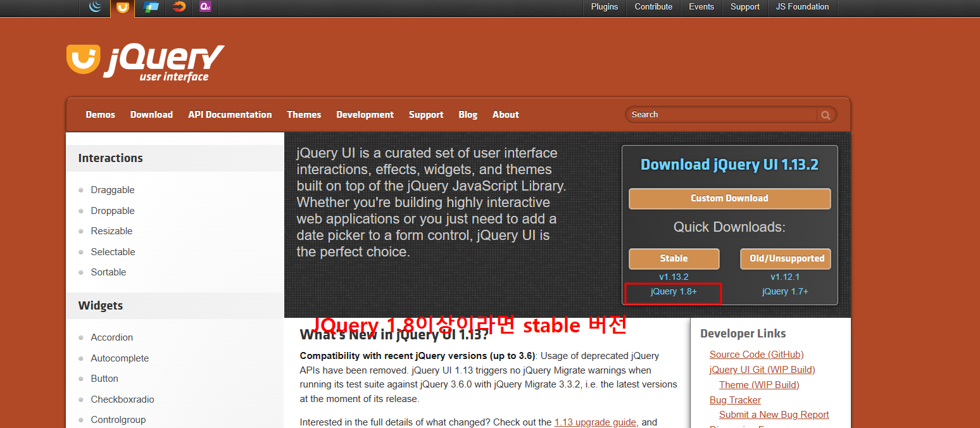Screen dimensions: 980x428
Task: Open JS Foundation in the top bar
Action: point(802,7)
